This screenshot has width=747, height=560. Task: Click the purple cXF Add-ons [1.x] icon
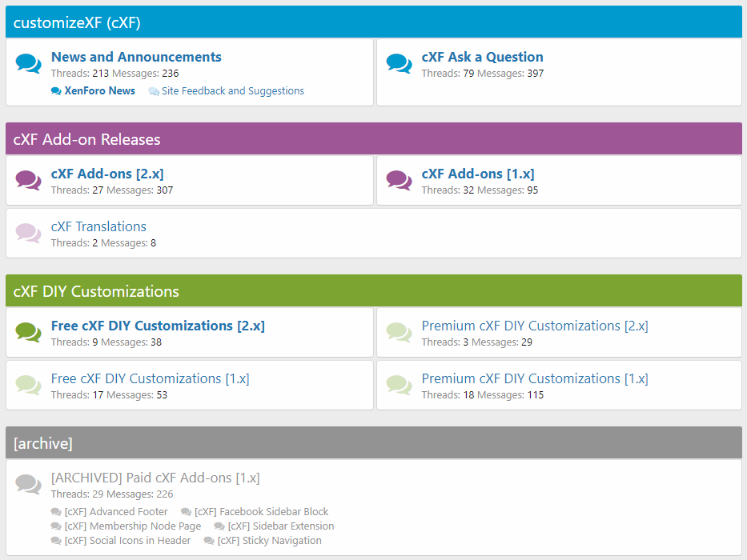click(399, 181)
